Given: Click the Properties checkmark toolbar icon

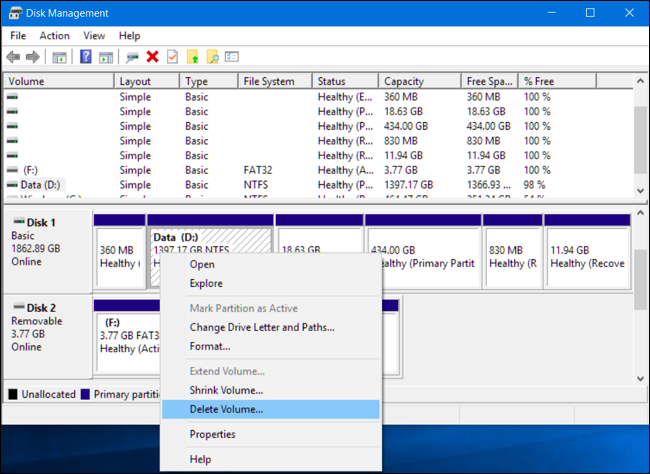Looking at the screenshot, I should (x=172, y=57).
